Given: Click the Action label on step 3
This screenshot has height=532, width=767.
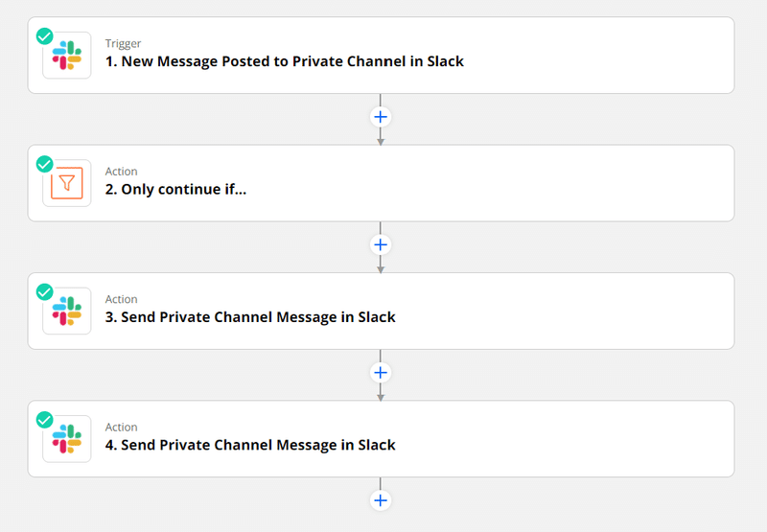Looking at the screenshot, I should tap(122, 299).
